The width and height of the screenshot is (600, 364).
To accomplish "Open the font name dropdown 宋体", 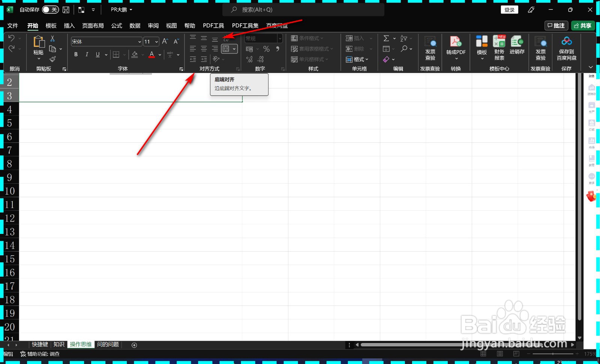I will pos(139,42).
